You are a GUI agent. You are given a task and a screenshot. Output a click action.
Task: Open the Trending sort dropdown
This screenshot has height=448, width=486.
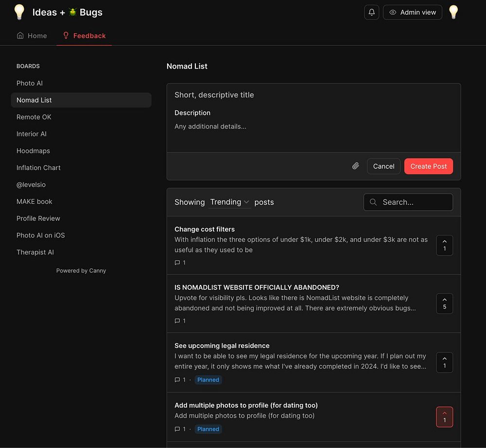coord(229,202)
